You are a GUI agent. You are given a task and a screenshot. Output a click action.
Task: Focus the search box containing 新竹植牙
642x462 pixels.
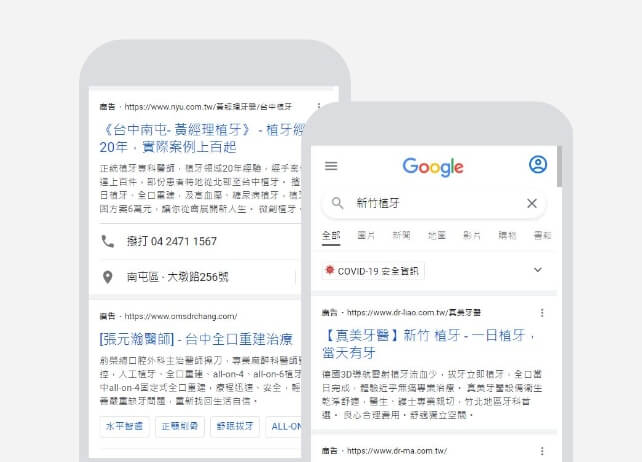[434, 203]
